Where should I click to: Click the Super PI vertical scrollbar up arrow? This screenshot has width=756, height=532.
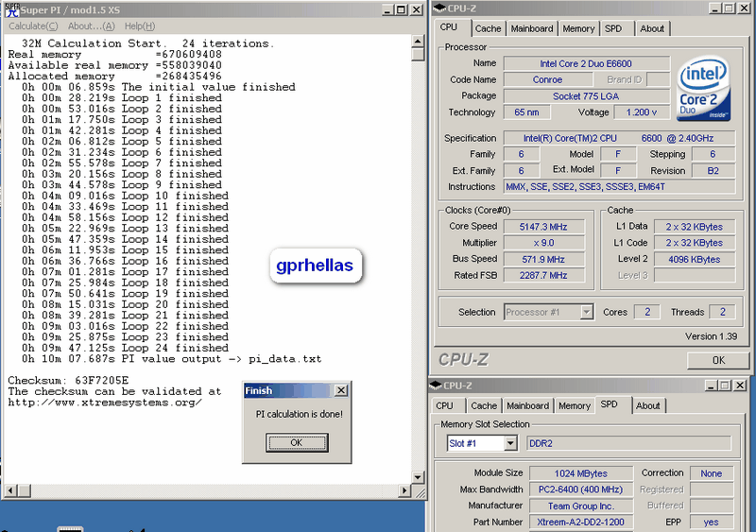[x=418, y=42]
